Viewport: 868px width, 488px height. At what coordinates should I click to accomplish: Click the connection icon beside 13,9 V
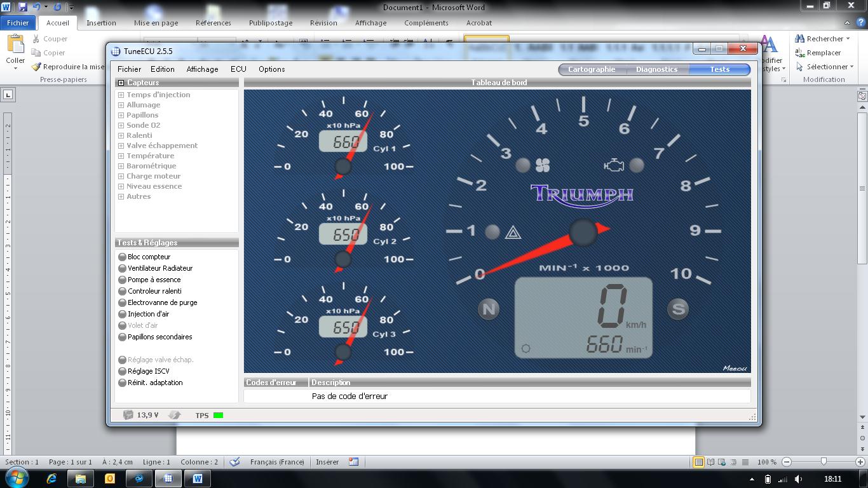click(x=175, y=415)
